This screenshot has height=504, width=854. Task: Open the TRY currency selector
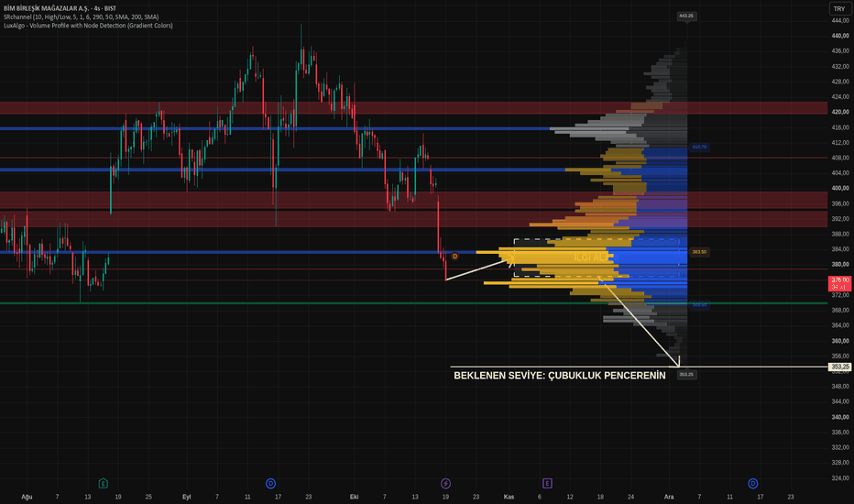tap(838, 9)
